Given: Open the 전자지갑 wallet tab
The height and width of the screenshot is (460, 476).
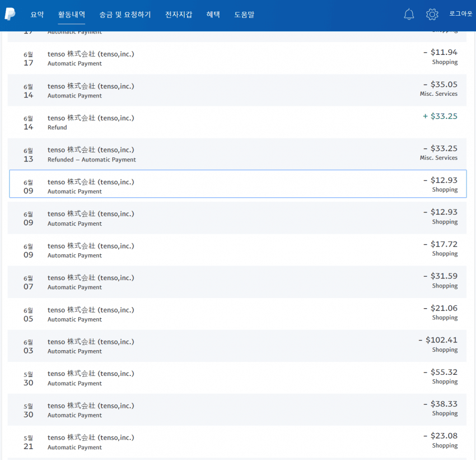Looking at the screenshot, I should pos(179,14).
